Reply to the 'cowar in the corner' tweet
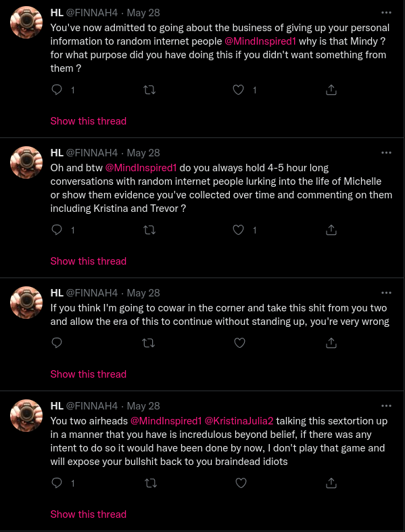This screenshot has height=532, width=405. tap(57, 343)
